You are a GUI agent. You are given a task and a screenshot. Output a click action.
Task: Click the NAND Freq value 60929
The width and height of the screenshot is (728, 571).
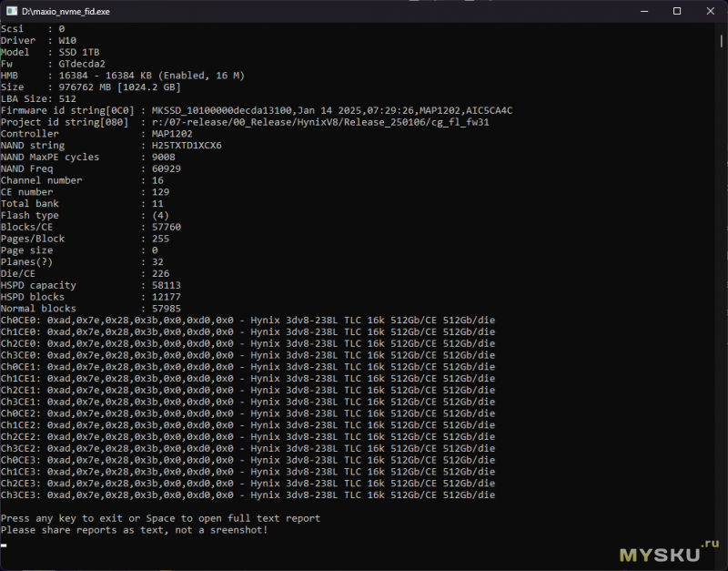(x=167, y=168)
